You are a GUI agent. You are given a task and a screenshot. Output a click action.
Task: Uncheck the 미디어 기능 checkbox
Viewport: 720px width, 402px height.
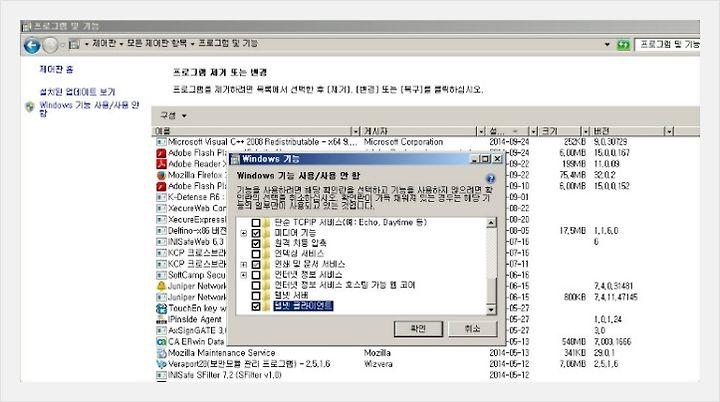coord(256,233)
